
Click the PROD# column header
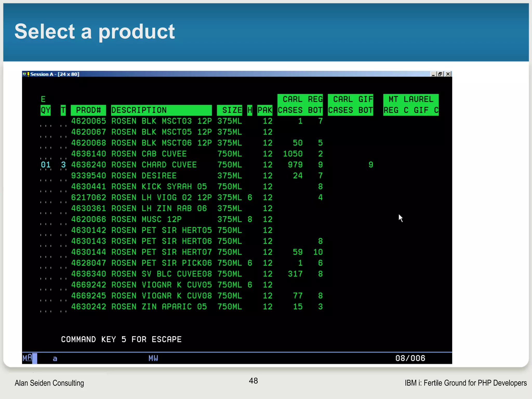[x=88, y=110]
